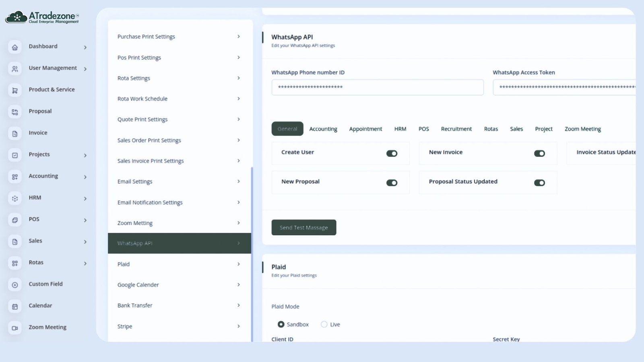Select the Live Plaid mode option
644x362 pixels.
(x=324, y=324)
